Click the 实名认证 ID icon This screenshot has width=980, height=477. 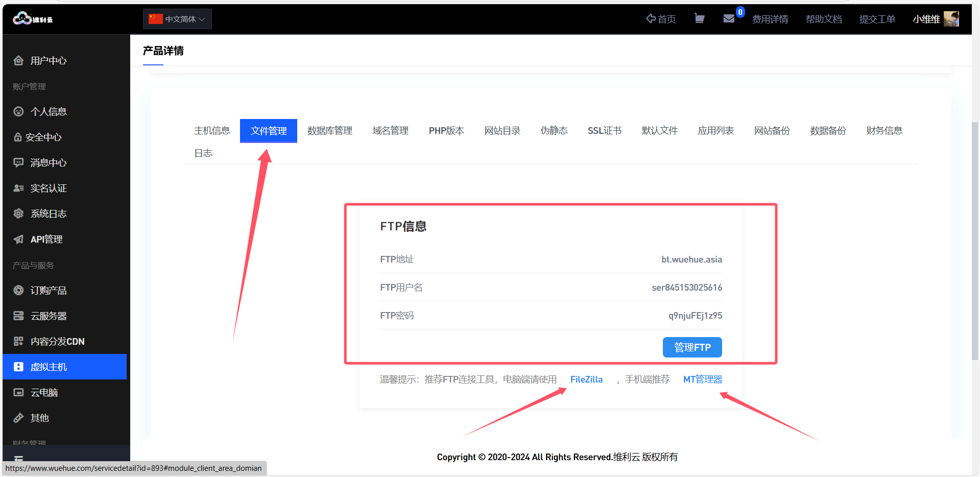point(18,188)
